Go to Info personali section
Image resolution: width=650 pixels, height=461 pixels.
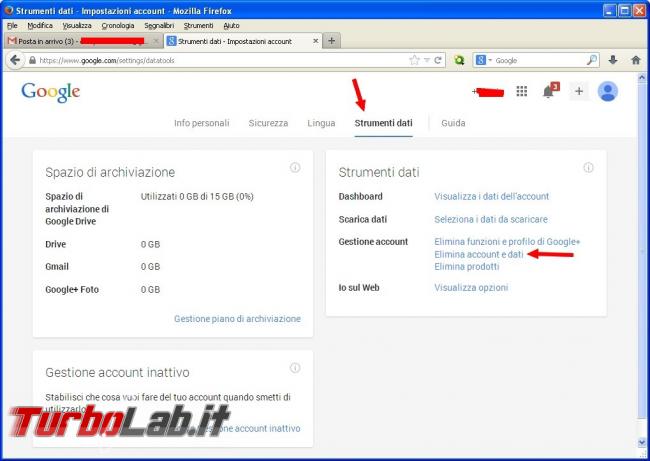(x=201, y=123)
